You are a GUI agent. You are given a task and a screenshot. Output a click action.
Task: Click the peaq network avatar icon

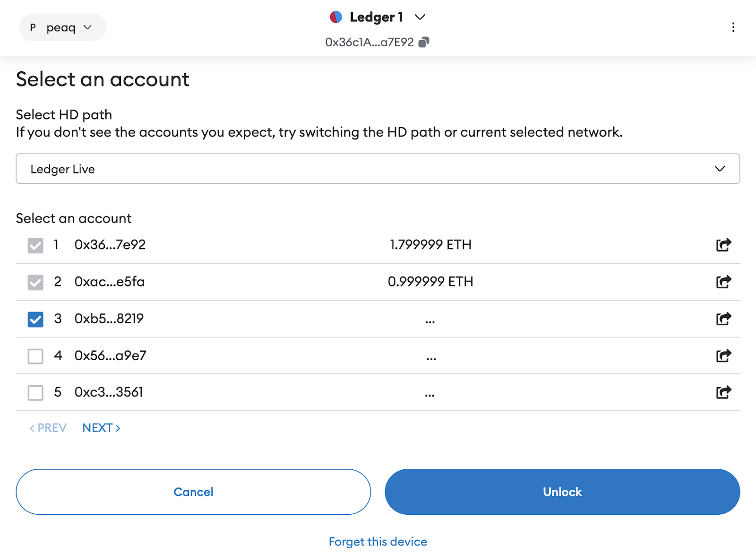pyautogui.click(x=32, y=27)
